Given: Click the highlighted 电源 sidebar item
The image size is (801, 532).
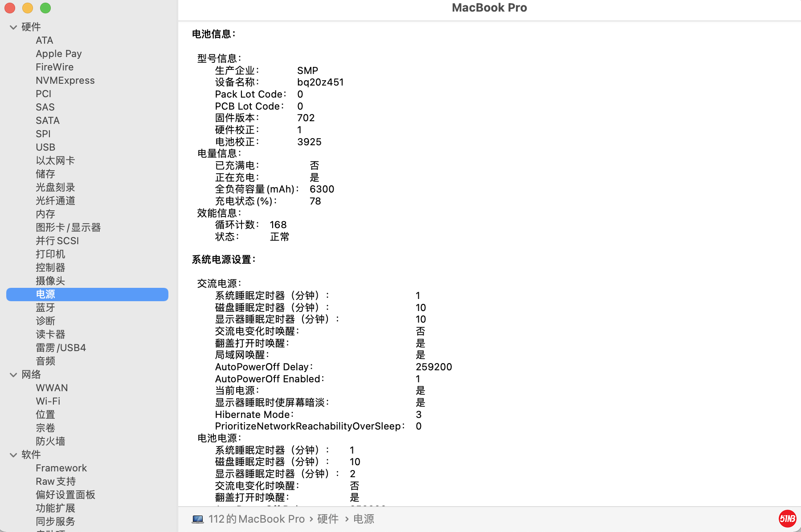Looking at the screenshot, I should pos(87,295).
